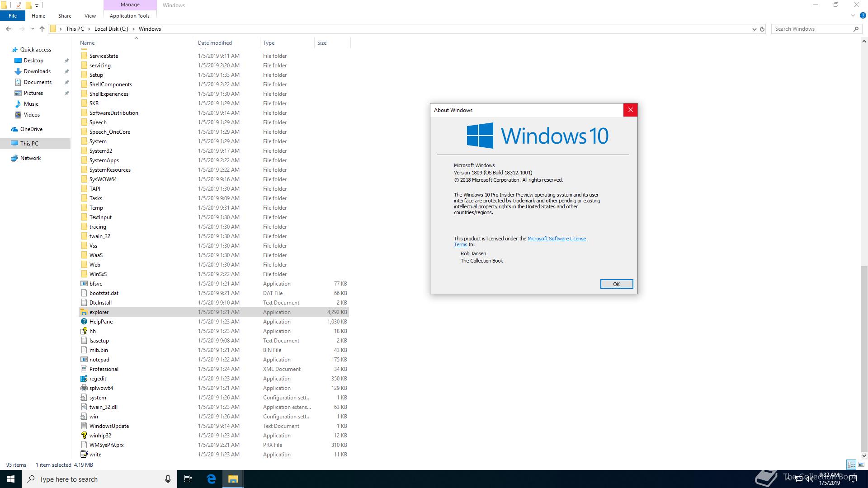The height and width of the screenshot is (488, 868).
Task: Close the About Windows dialog
Action: coord(630,110)
